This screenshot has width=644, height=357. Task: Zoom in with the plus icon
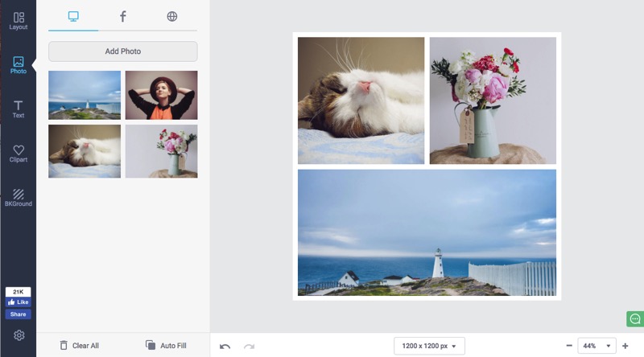click(x=625, y=346)
